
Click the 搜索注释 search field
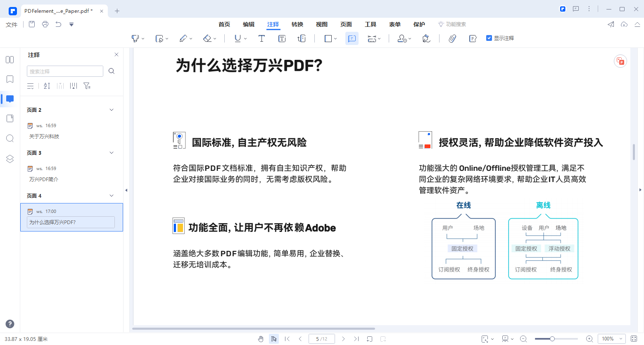[x=65, y=71]
